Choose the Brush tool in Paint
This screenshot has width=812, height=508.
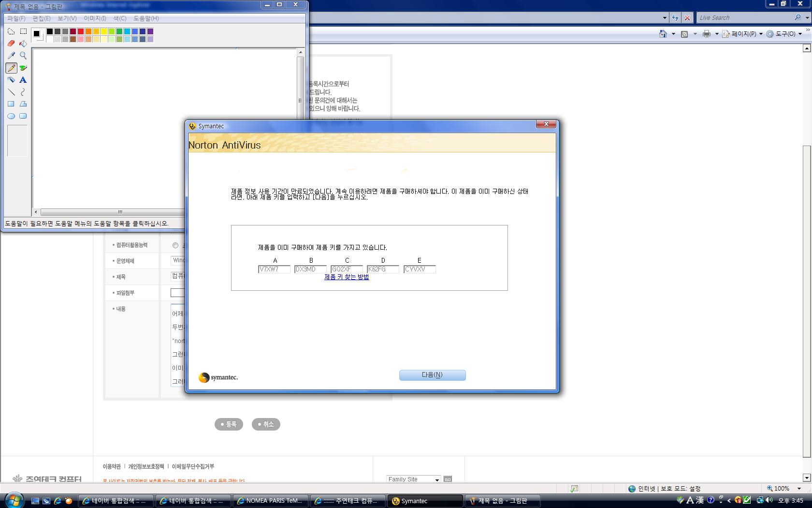(23, 68)
